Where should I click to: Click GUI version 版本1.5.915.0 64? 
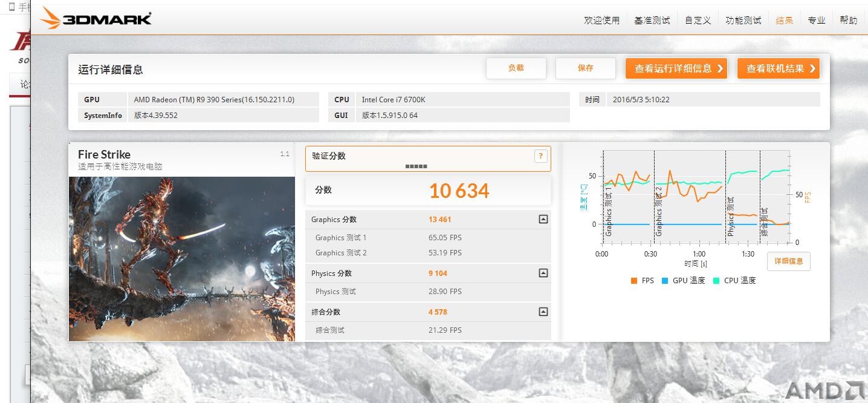[x=389, y=116]
